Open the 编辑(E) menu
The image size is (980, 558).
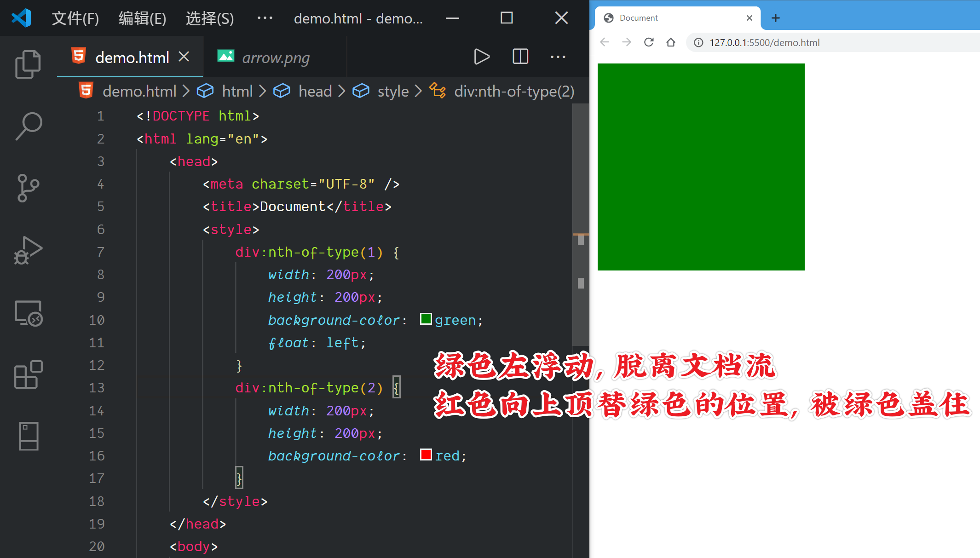142,18
